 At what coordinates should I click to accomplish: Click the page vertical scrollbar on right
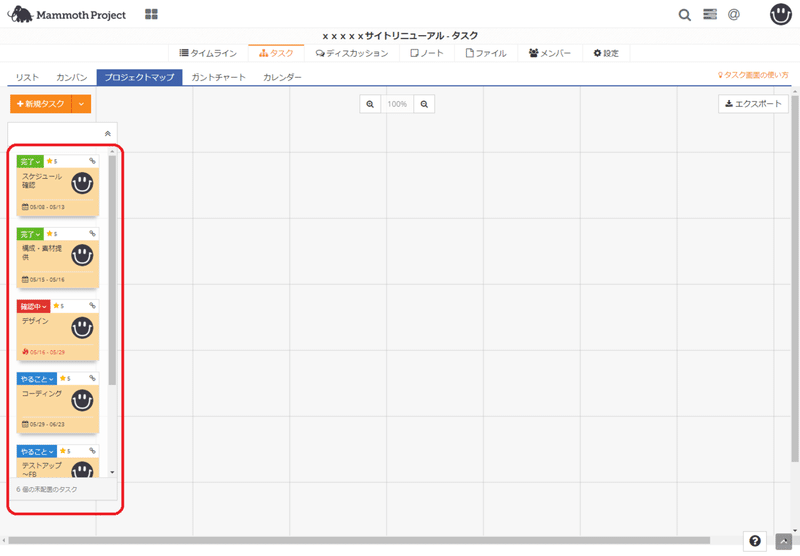pyautogui.click(x=795, y=278)
